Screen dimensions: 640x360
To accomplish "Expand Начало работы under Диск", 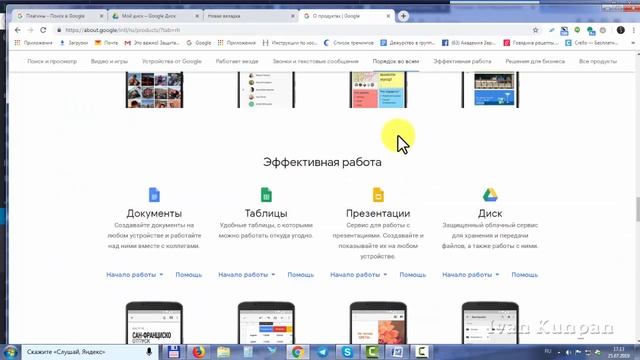I will tap(471, 275).
